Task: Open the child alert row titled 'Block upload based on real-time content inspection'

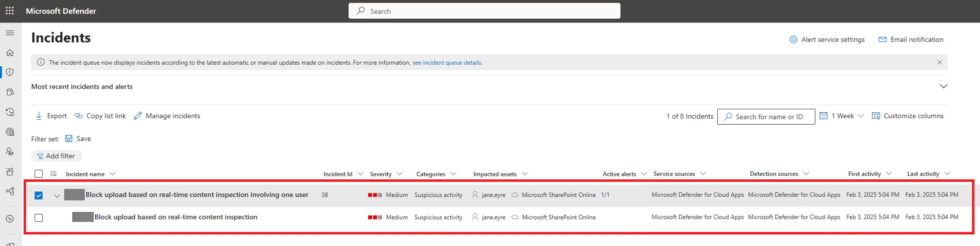Action: [176, 217]
